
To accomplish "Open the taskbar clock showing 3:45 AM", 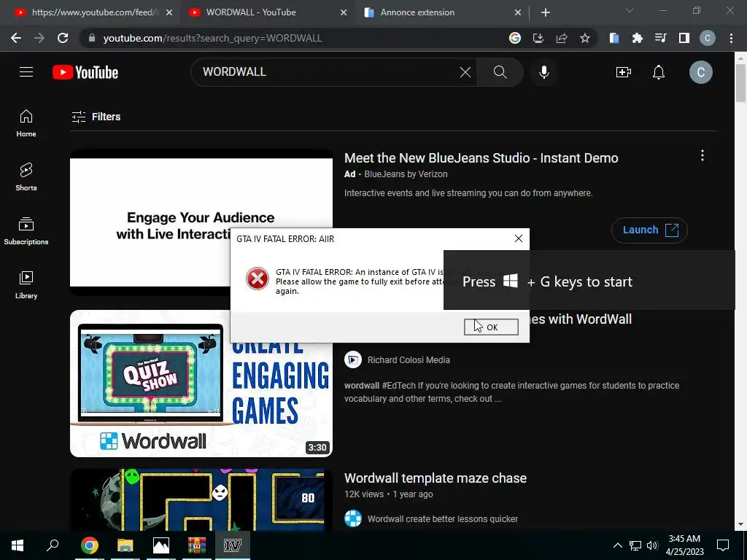I will coord(684,545).
